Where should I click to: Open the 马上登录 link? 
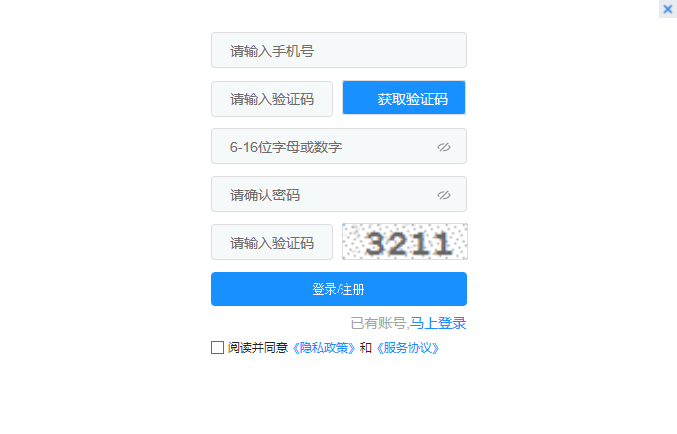[x=438, y=323]
